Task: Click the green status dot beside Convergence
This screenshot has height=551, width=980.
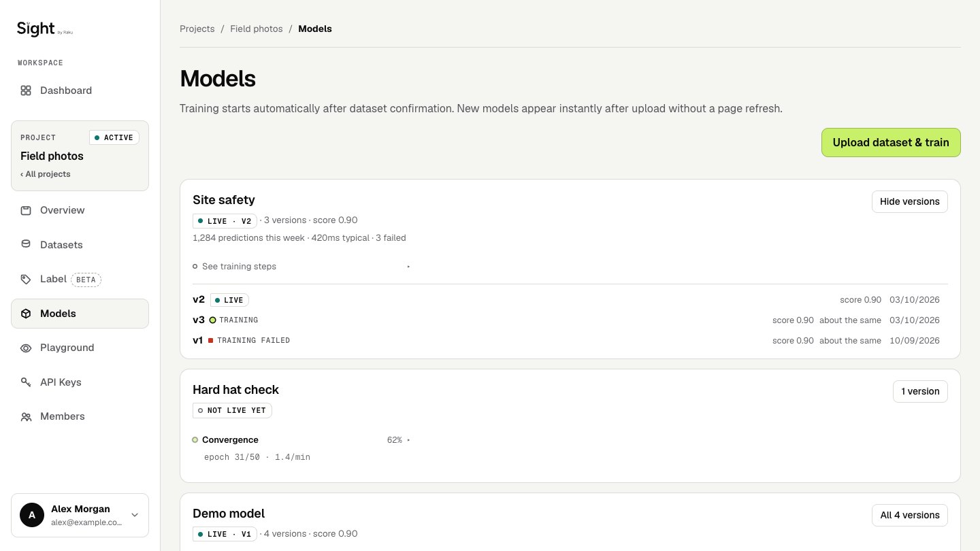Action: pyautogui.click(x=195, y=440)
